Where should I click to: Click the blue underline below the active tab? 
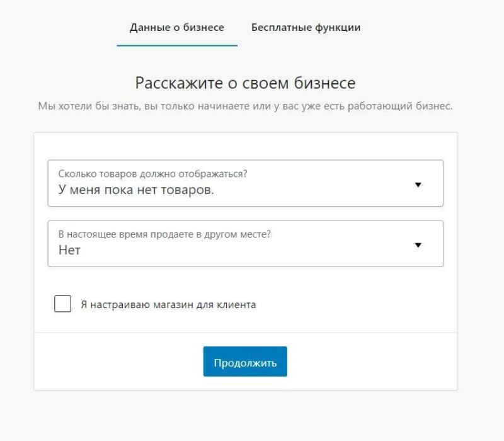pyautogui.click(x=177, y=45)
